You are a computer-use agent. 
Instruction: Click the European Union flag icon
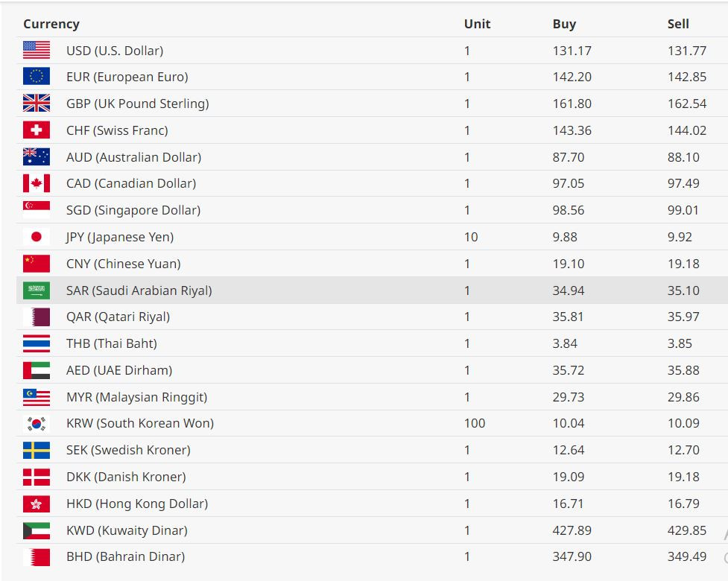coord(37,77)
